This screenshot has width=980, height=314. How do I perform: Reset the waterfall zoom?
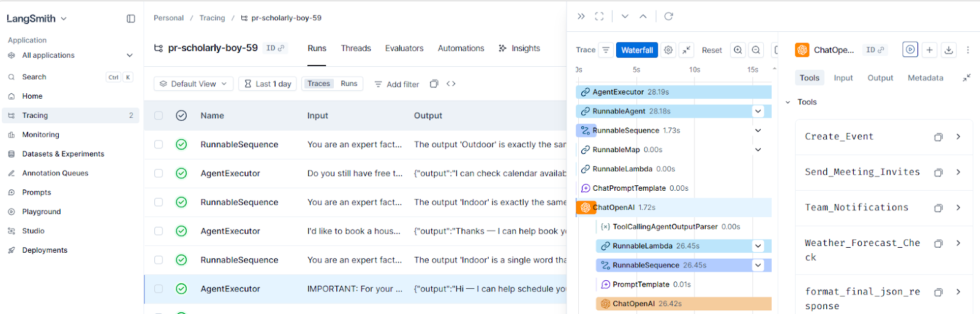[x=712, y=50]
